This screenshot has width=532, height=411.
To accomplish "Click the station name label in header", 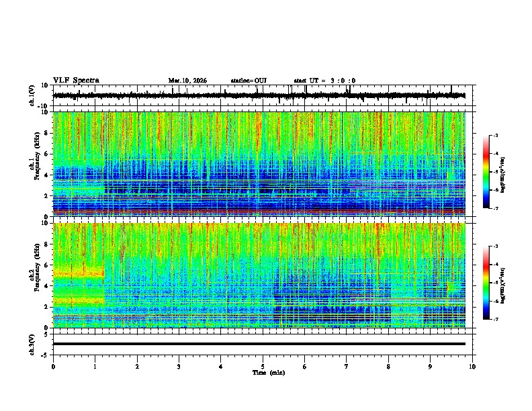I will pyautogui.click(x=249, y=81).
